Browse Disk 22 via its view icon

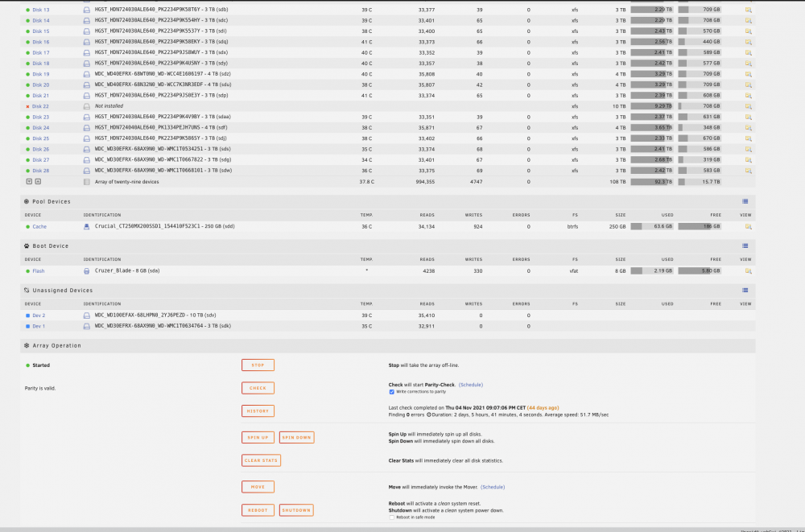748,106
